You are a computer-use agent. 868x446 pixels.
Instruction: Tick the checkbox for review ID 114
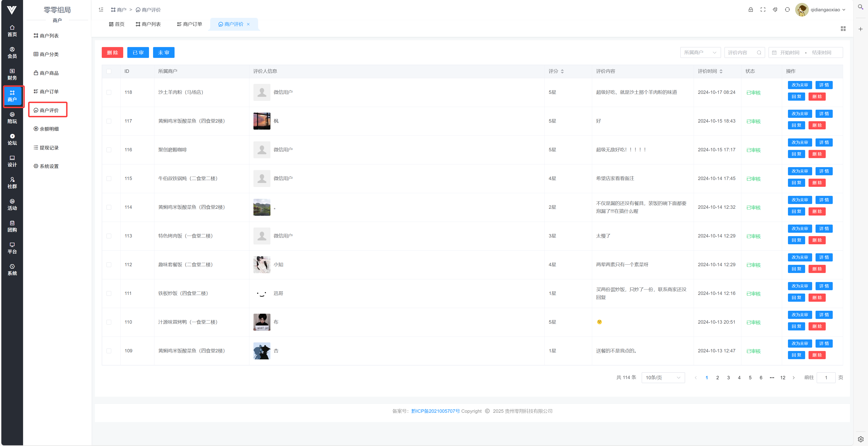click(109, 207)
